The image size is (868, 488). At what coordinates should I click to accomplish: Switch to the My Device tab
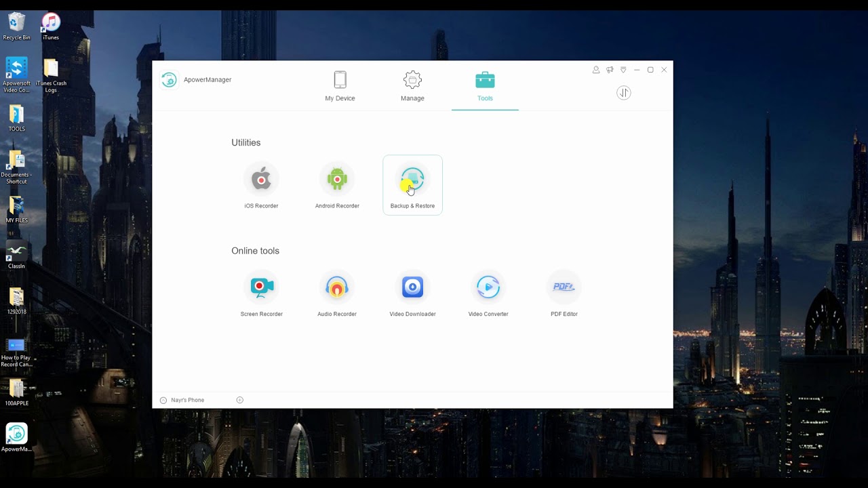[340, 86]
